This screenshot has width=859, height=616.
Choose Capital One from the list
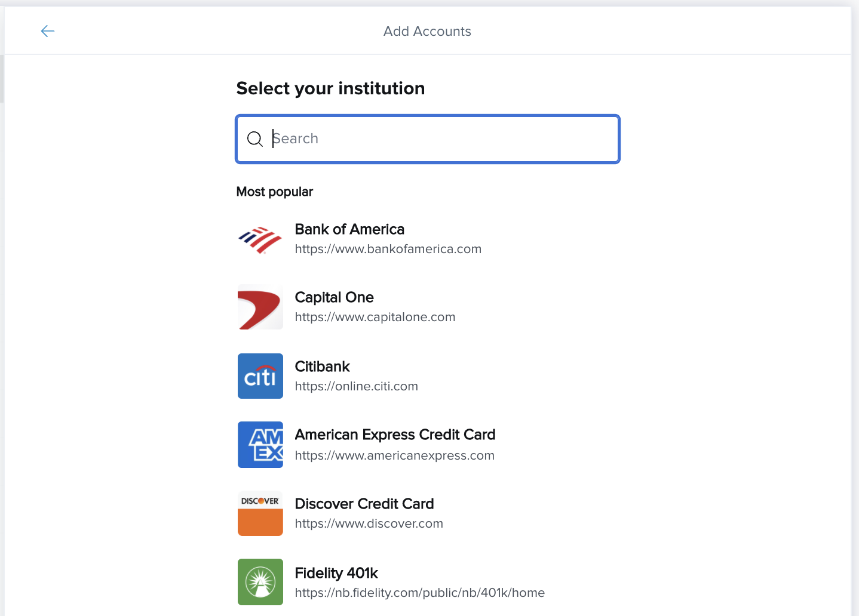point(334,297)
